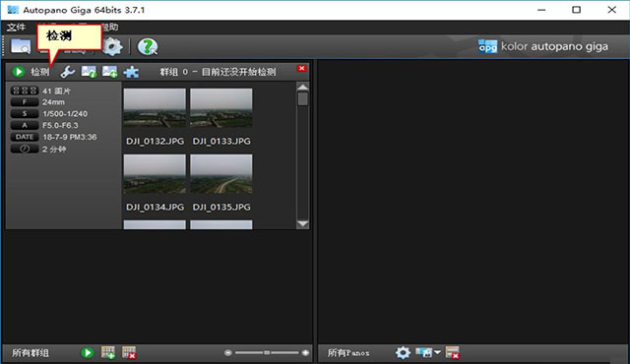
Task: Click the zoom in plus on the thumbnail slider
Action: pyautogui.click(x=305, y=353)
